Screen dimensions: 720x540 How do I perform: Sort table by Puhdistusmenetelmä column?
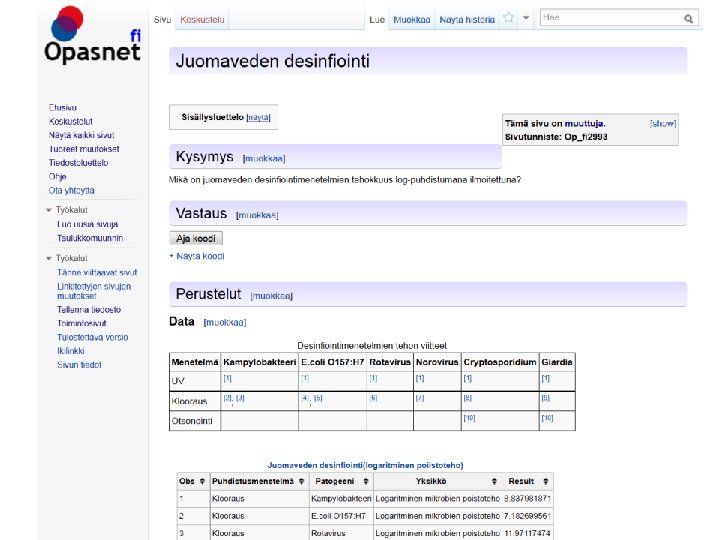(301, 481)
